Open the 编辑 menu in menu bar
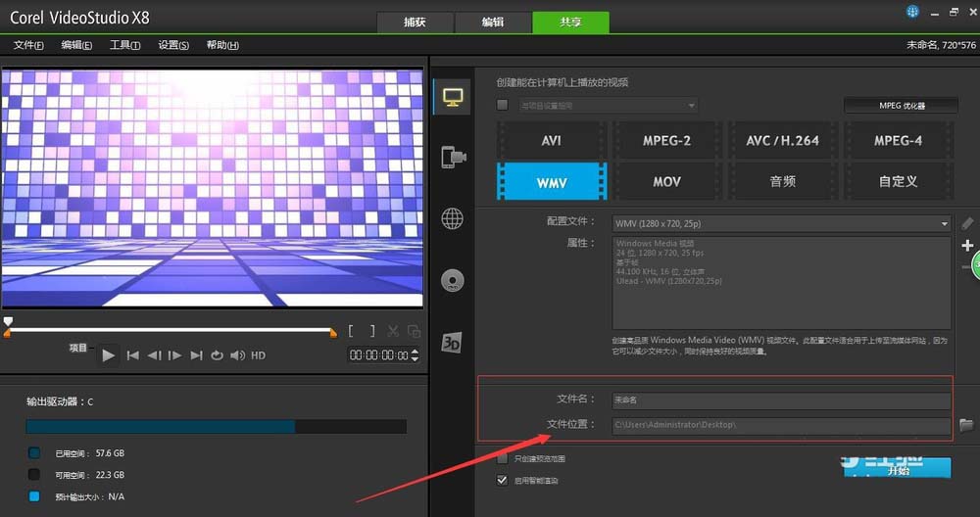 (76, 45)
